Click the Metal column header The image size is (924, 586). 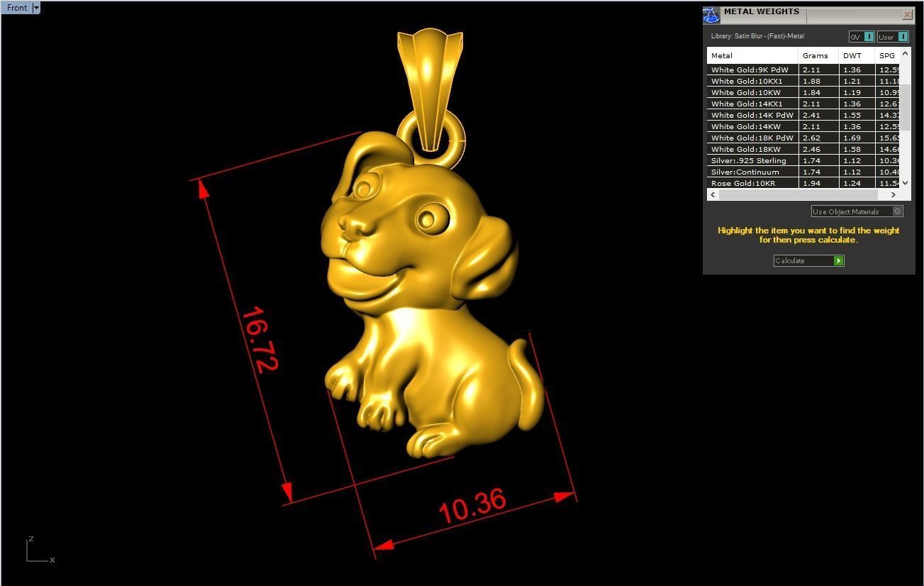[752, 55]
